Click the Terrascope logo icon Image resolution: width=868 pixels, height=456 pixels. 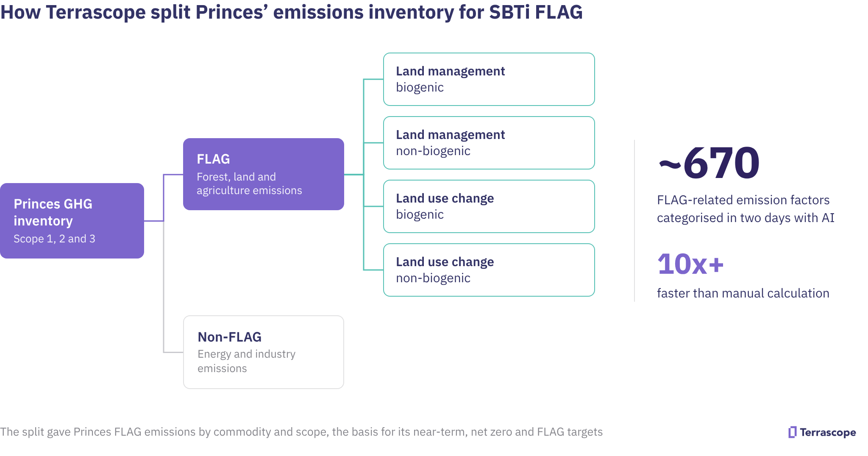[x=792, y=432]
